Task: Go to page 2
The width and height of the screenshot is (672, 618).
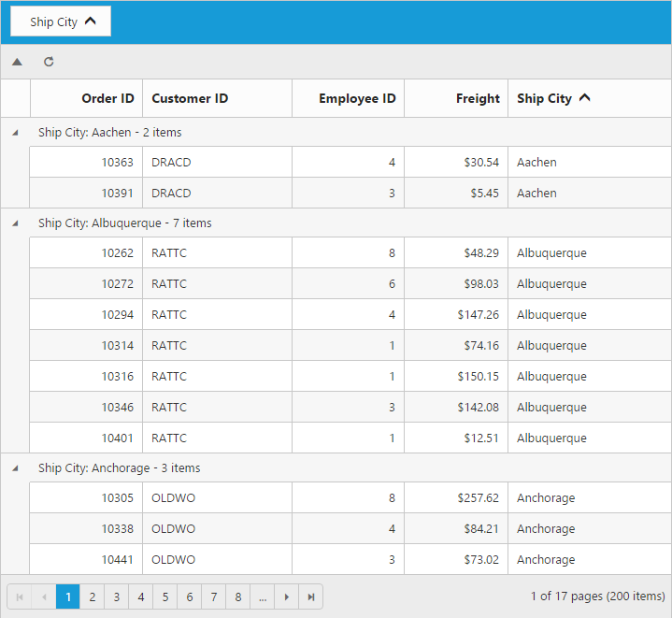Action: 93,597
